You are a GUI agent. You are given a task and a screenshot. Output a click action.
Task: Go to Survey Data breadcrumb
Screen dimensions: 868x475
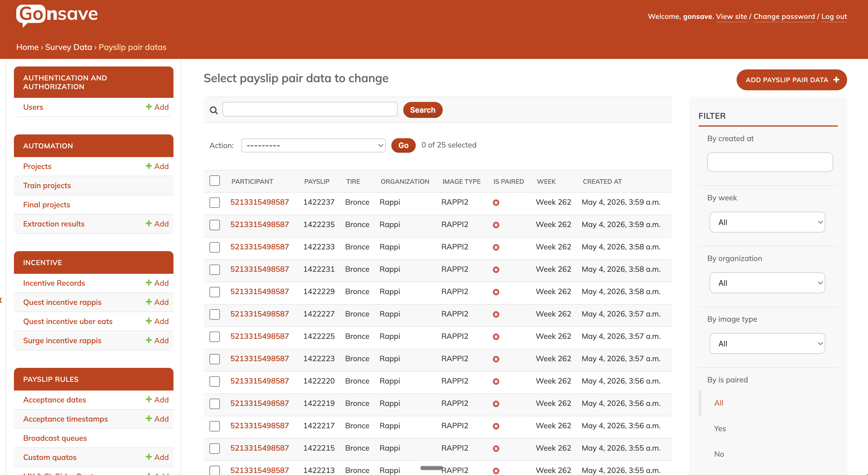click(68, 47)
